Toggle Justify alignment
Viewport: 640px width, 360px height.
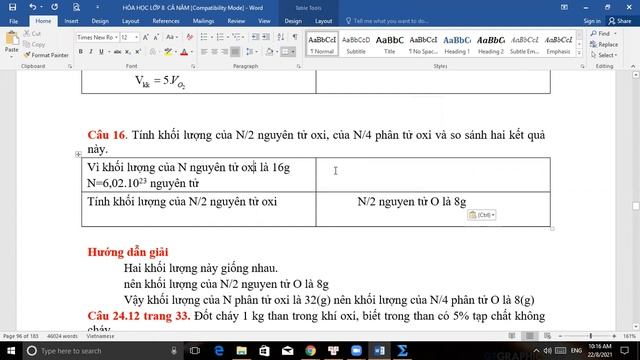[x=235, y=52]
